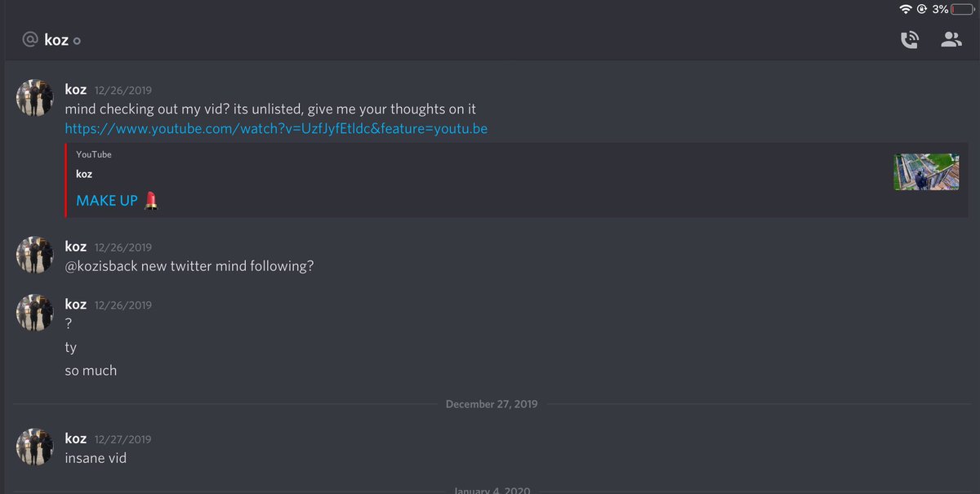Click the koz username above "insane vid"
The height and width of the screenshot is (494, 980).
point(76,438)
